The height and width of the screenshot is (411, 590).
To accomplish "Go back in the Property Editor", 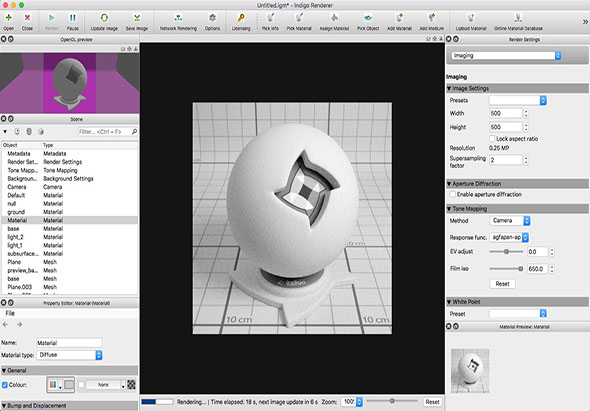I will coord(5,324).
